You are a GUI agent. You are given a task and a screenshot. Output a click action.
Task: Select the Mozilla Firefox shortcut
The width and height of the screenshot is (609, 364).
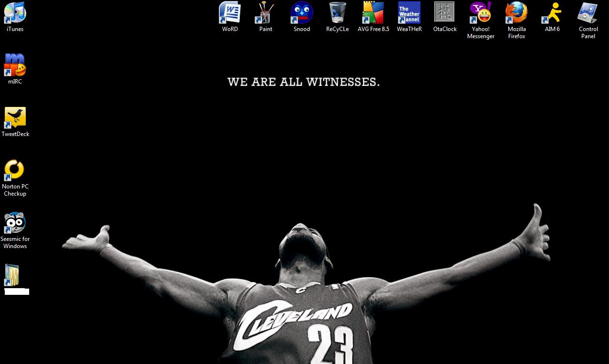coord(516,13)
